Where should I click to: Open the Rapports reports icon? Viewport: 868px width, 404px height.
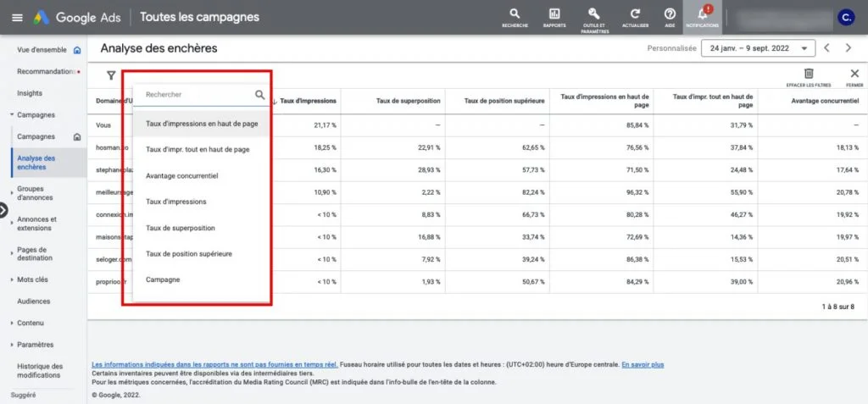(x=554, y=18)
